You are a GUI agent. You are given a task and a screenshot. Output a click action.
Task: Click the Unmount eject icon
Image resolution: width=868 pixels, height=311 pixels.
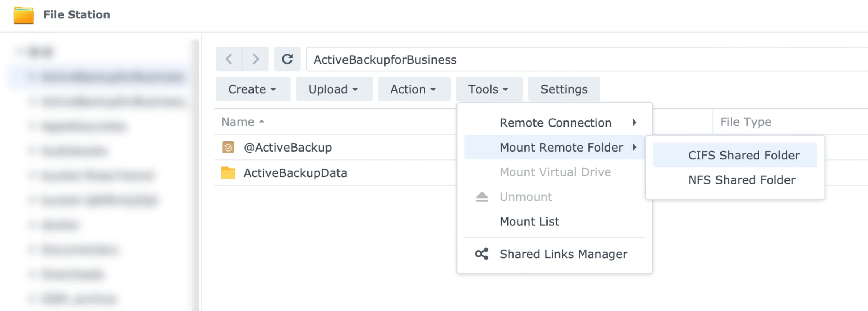click(481, 197)
